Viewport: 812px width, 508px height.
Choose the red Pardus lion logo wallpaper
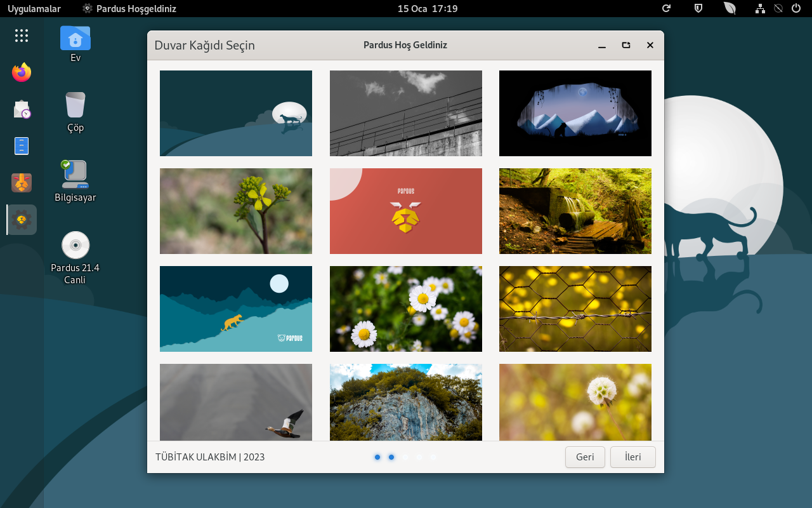[x=406, y=211]
